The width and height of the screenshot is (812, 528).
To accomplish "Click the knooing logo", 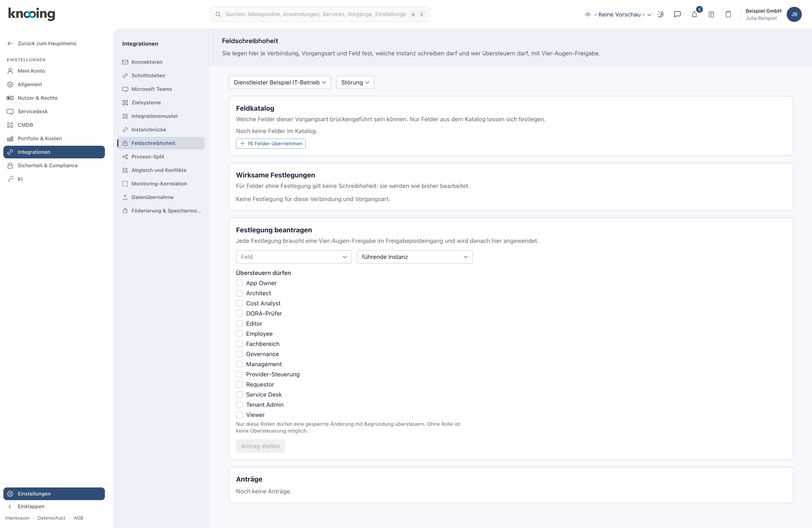I will pos(31,14).
